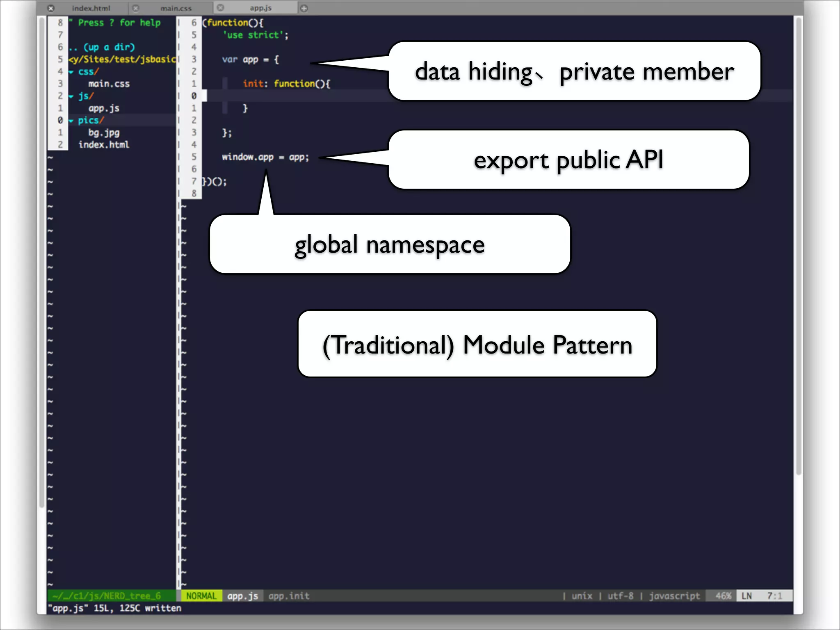Viewport: 840px width, 630px height.
Task: Place cursor on 'var app = {' line
Action: (x=250, y=60)
